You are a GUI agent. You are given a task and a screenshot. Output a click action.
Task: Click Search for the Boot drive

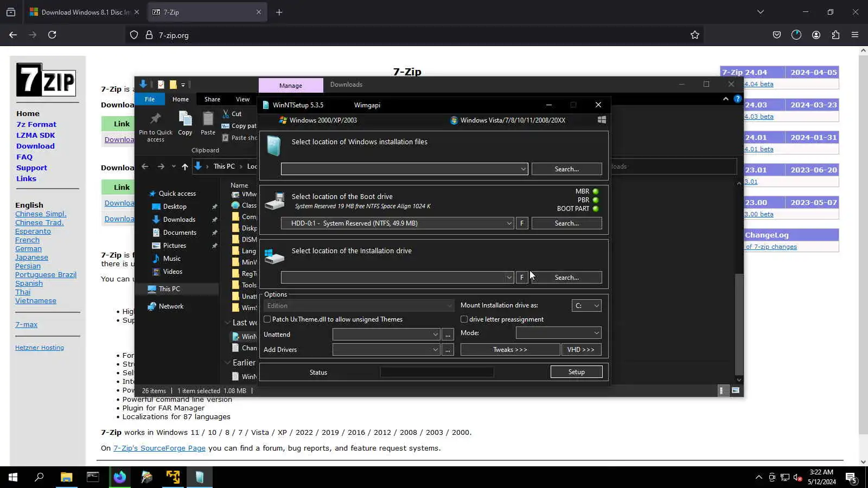[x=566, y=223]
